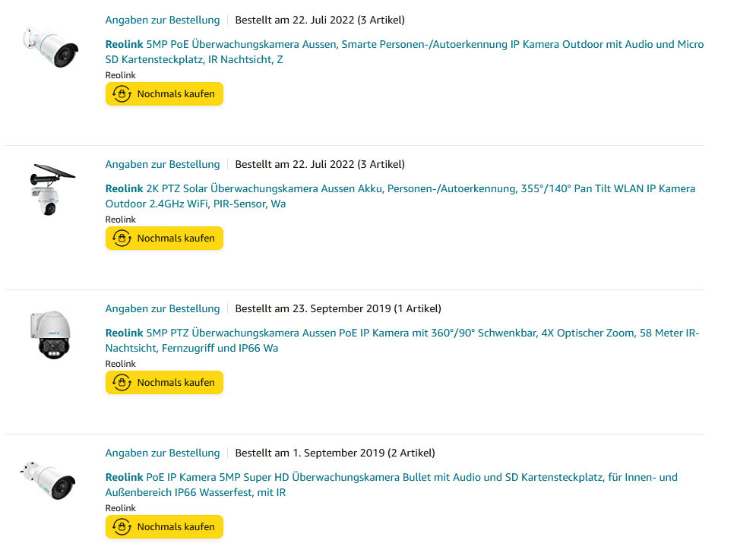Open Angaben zur Bestellung for the 2K PTZ Solar camera
756x556 pixels.
click(x=163, y=165)
